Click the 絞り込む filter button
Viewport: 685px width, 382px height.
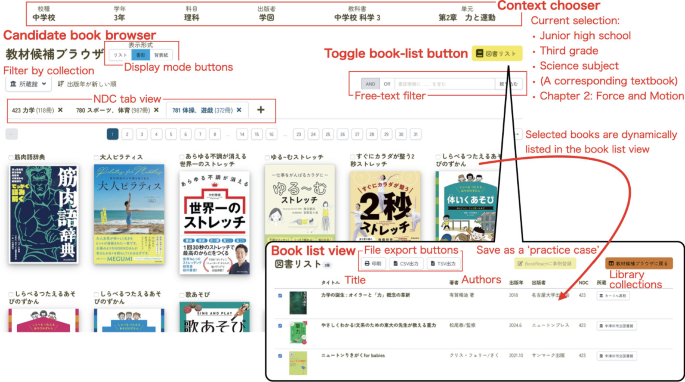509,83
